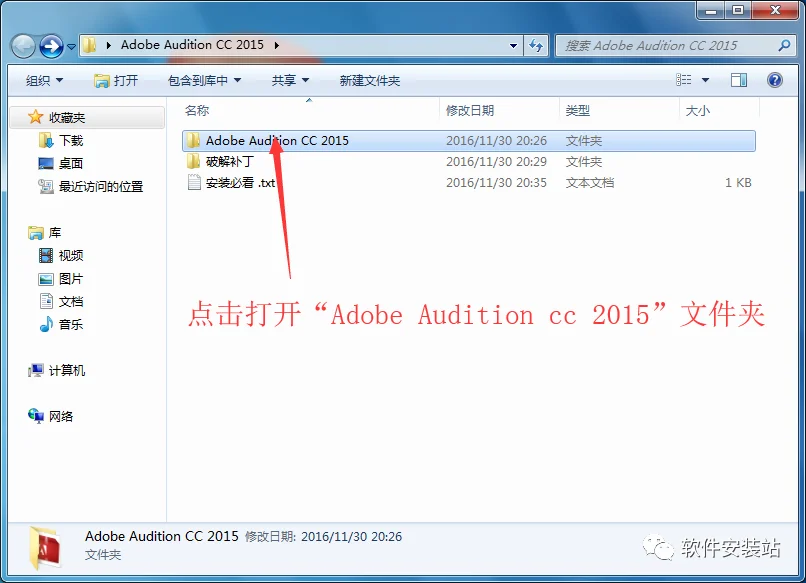Open the 包含到库中 menu

click(204, 80)
